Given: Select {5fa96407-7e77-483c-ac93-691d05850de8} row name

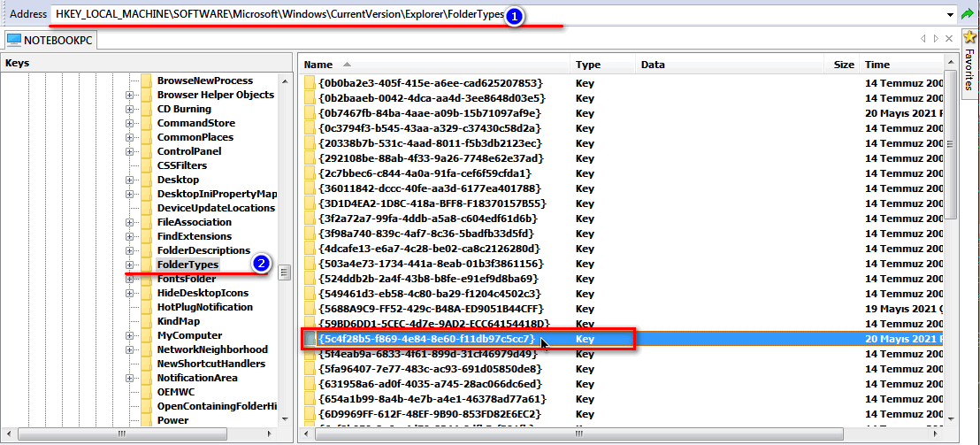Looking at the screenshot, I should coord(428,369).
